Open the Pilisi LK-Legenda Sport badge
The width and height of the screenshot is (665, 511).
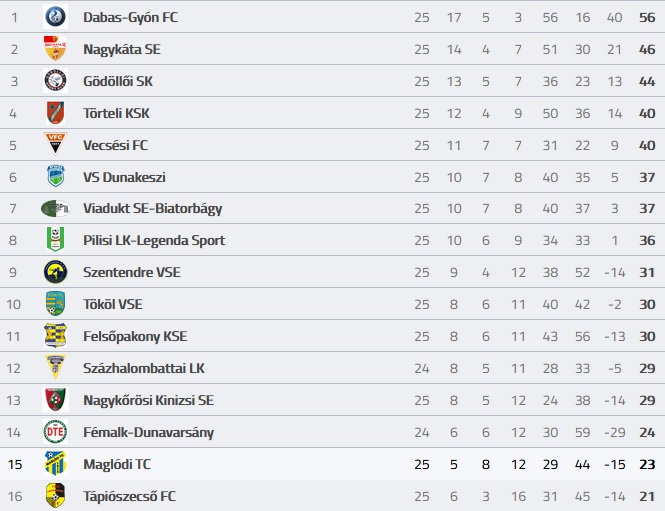55,240
